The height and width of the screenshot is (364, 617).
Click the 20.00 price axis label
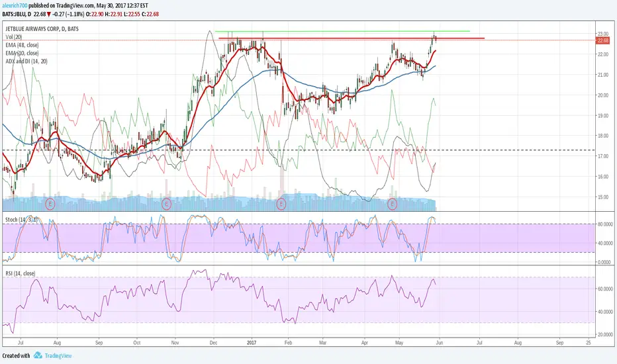click(603, 95)
